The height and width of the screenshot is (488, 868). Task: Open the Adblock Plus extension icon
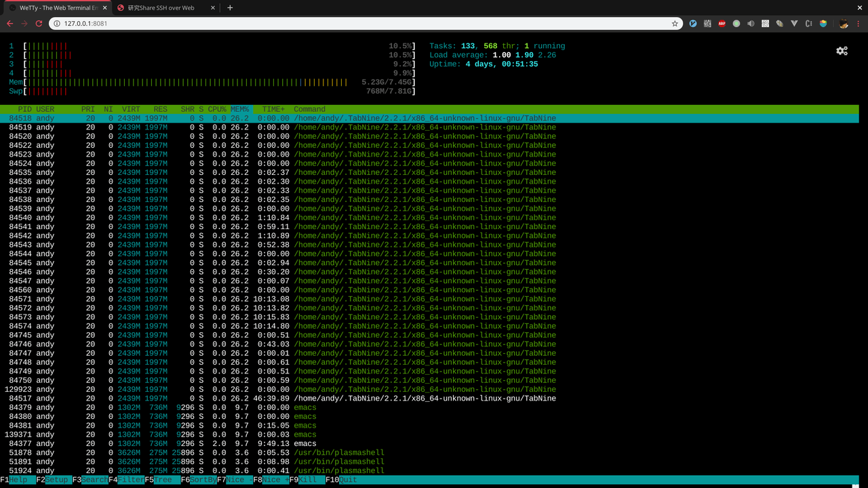click(x=722, y=24)
